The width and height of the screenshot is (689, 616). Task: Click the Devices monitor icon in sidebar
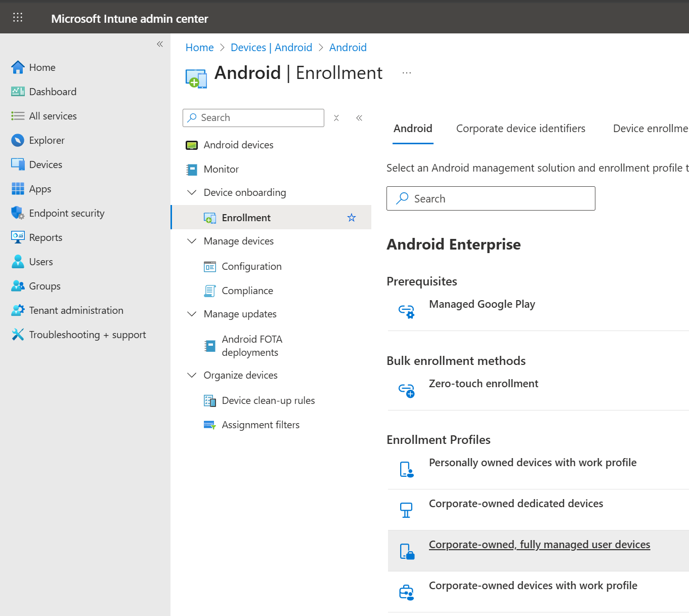[x=18, y=165]
